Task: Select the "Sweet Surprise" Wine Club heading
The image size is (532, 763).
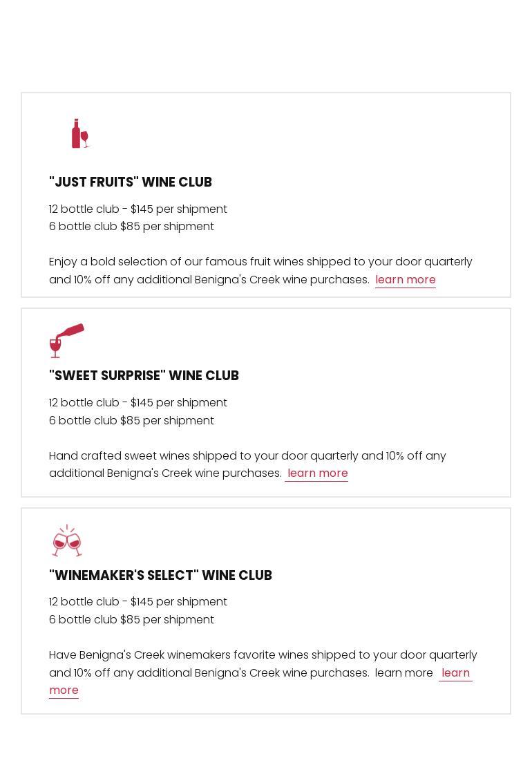Action: tap(144, 376)
